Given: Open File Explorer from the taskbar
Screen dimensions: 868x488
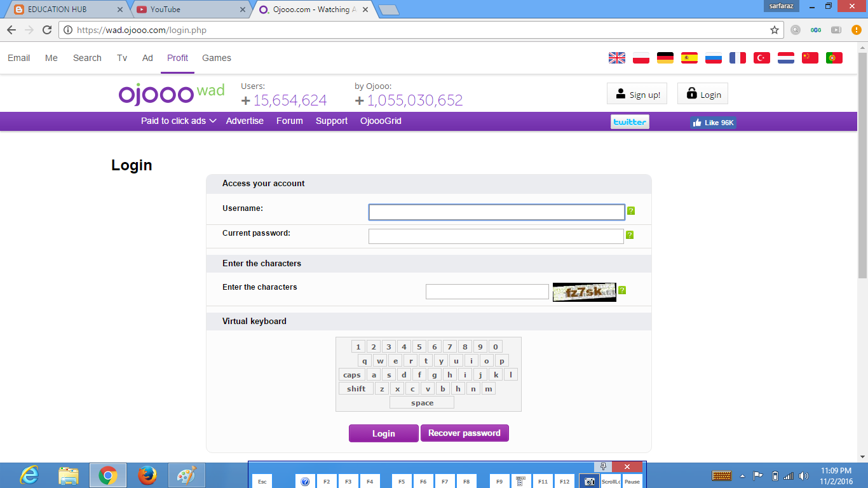Looking at the screenshot, I should click(x=69, y=475).
